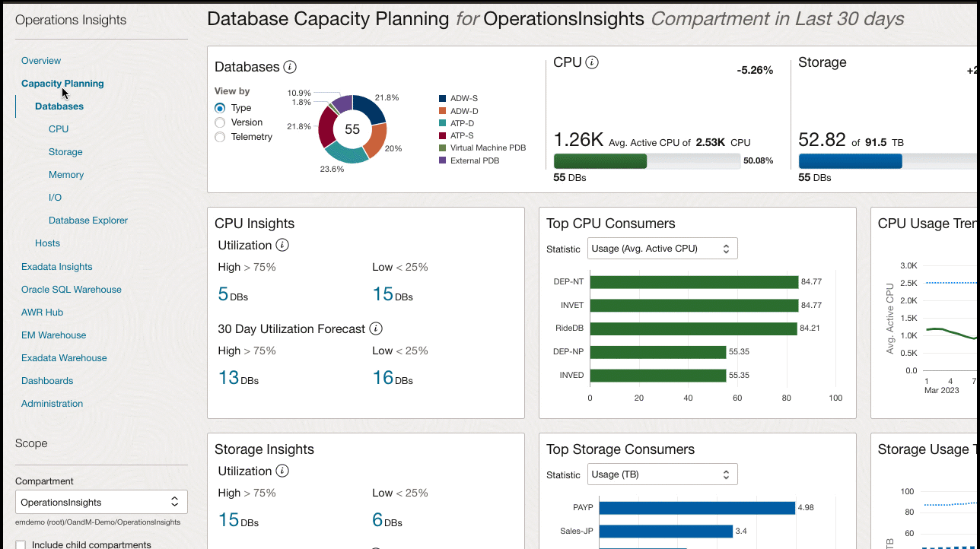Screen dimensions: 980x549
Task: Open the Compartment selector dropdown
Action: (101, 502)
